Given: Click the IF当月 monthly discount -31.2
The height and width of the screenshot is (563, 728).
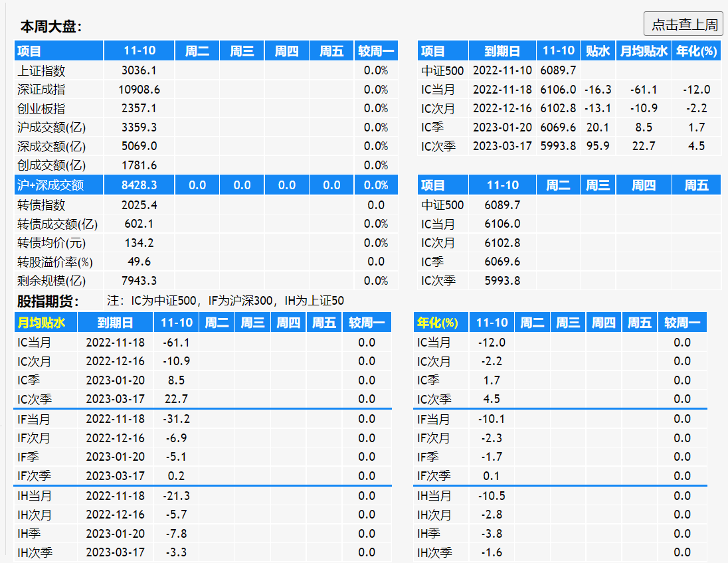Looking at the screenshot, I should click(x=177, y=419).
